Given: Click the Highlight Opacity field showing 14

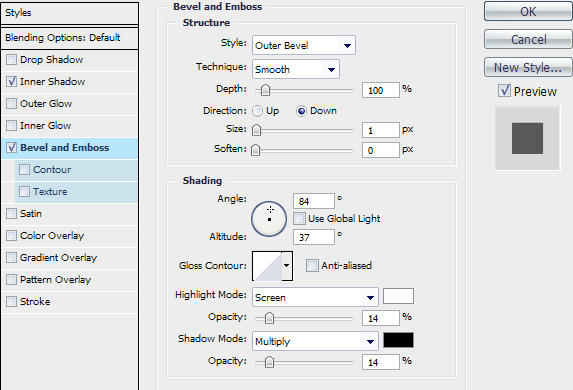Looking at the screenshot, I should [x=381, y=318].
